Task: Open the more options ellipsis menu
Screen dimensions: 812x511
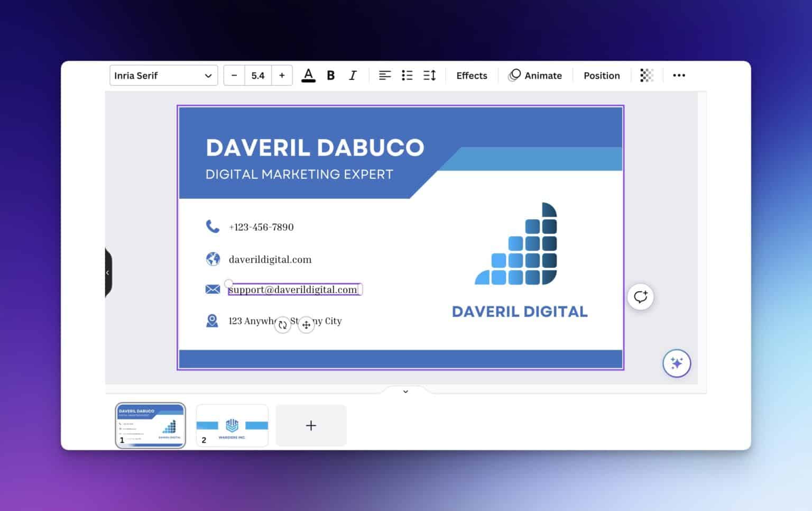Action: click(x=678, y=75)
